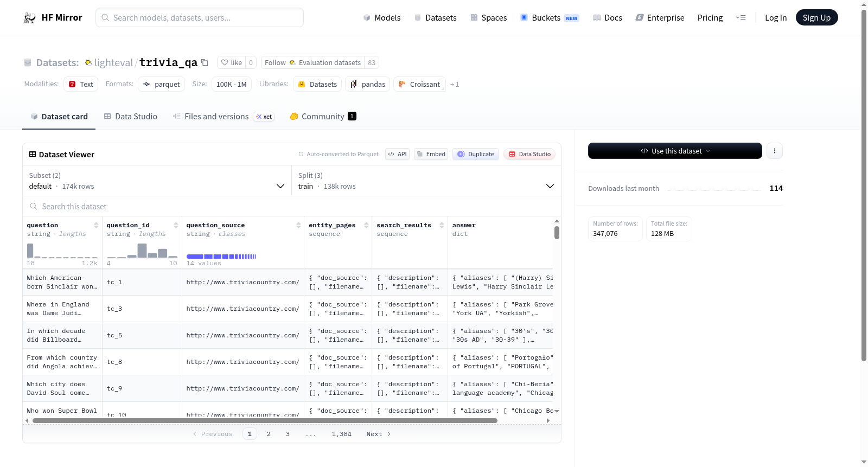The width and height of the screenshot is (868, 467).
Task: Click the search magnifier in dataset viewer
Action: [34, 207]
